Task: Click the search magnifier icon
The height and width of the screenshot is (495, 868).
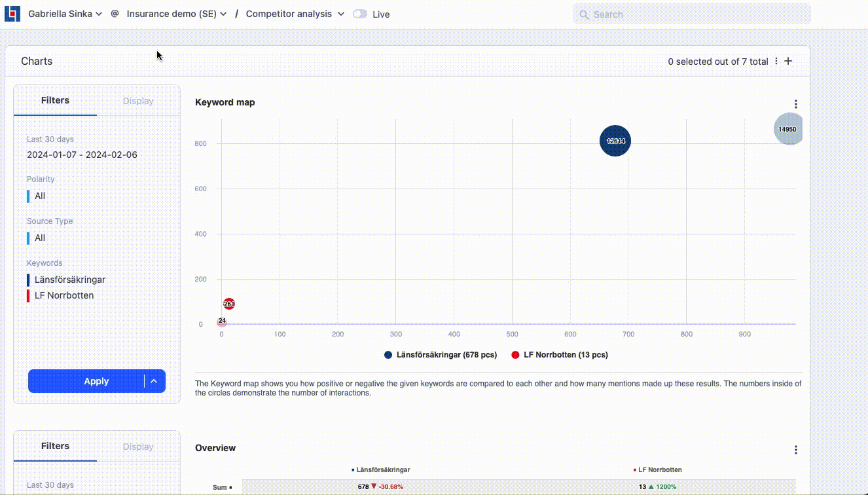Action: (584, 14)
